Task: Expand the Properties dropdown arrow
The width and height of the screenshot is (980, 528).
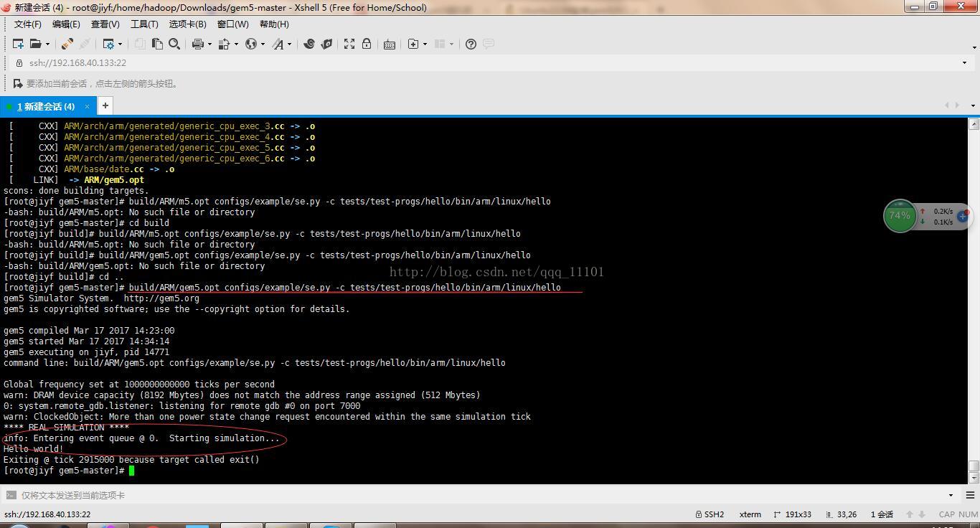Action: coord(120,44)
